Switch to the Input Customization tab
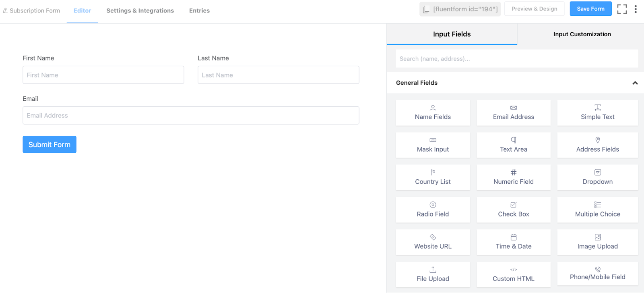 [x=582, y=34]
